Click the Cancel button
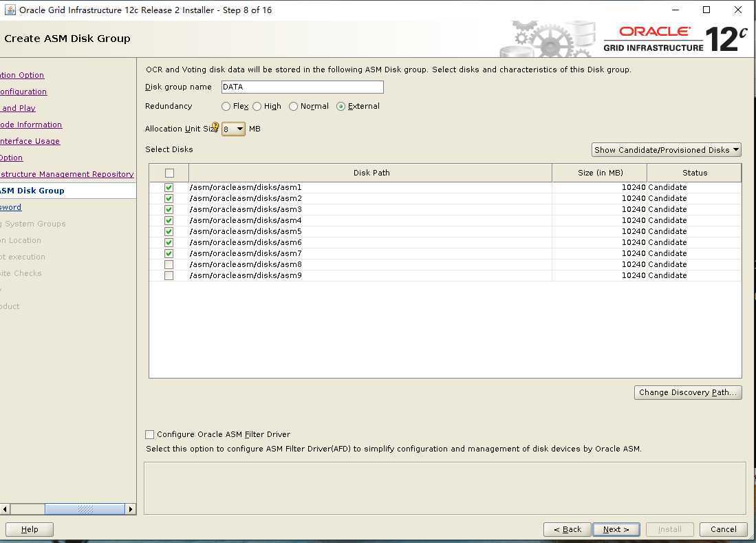756x543 pixels. coord(723,529)
